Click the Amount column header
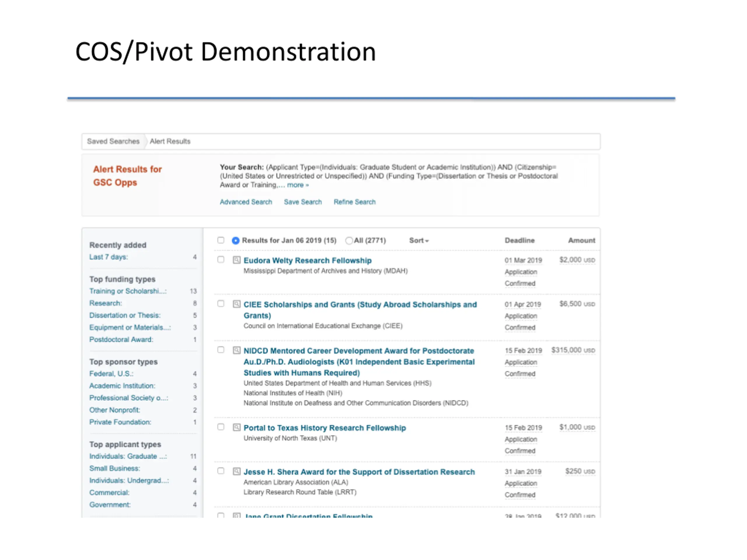 tap(581, 240)
